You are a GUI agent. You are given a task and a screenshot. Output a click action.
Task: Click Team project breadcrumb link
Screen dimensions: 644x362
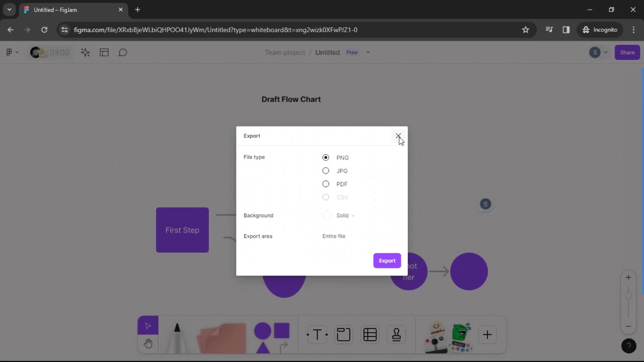coord(285,52)
